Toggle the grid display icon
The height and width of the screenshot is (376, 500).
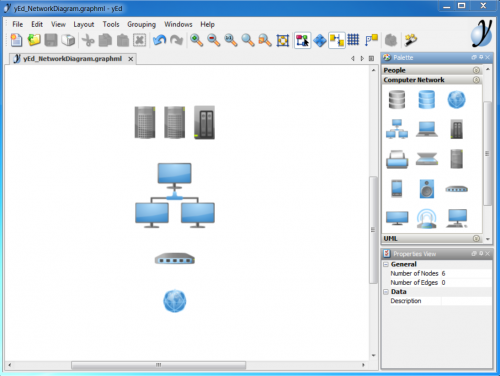coord(353,40)
